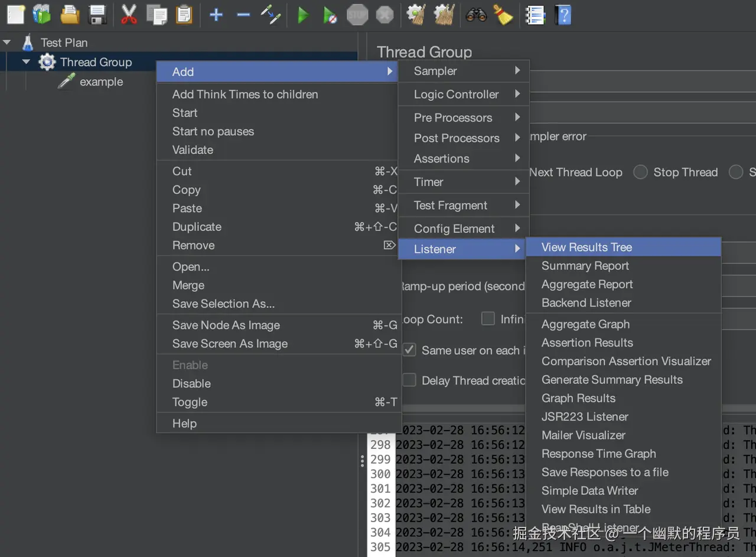Viewport: 756px width, 557px height.
Task: Select Save Responses to a file
Action: click(623, 472)
